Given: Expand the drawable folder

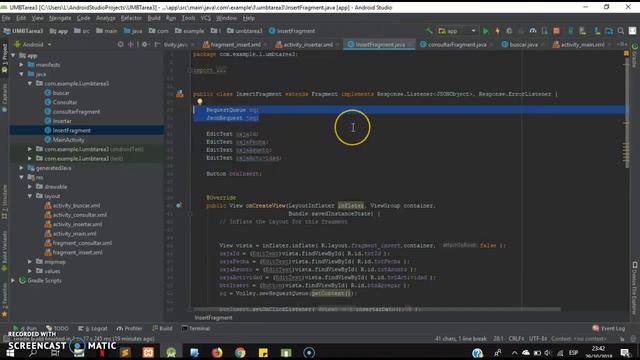Looking at the screenshot, I should tap(30, 187).
